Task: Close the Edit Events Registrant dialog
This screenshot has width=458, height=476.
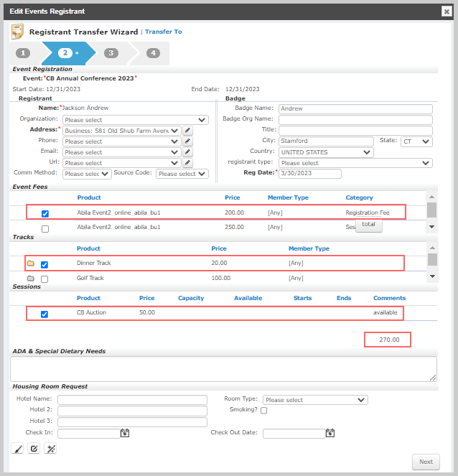Action: pyautogui.click(x=447, y=11)
